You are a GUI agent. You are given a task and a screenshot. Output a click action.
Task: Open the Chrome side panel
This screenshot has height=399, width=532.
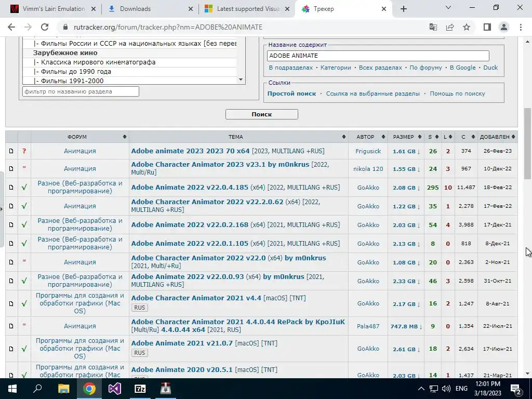pos(487,27)
